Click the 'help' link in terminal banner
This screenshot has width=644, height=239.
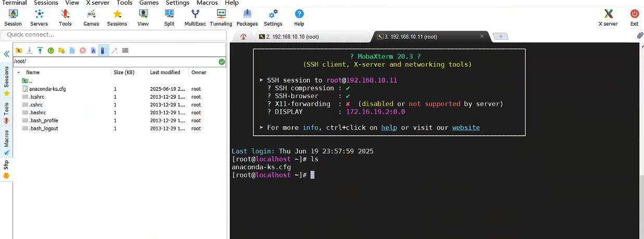pyautogui.click(x=389, y=127)
